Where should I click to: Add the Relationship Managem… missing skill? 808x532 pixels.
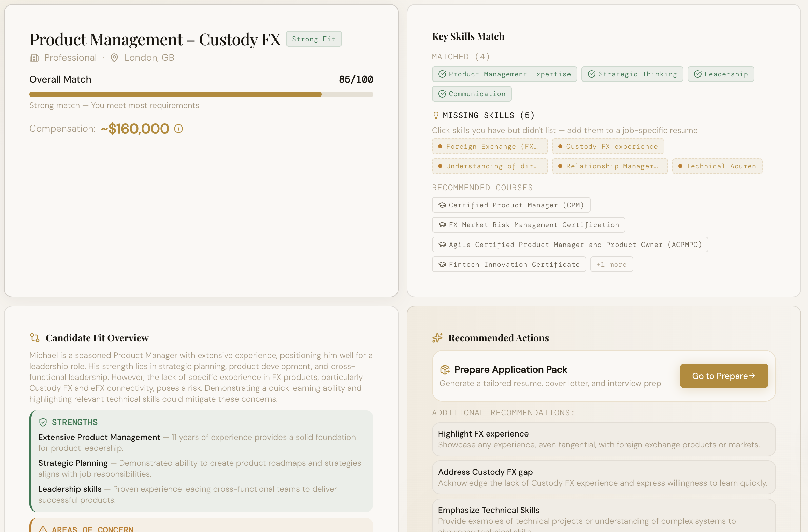610,166
